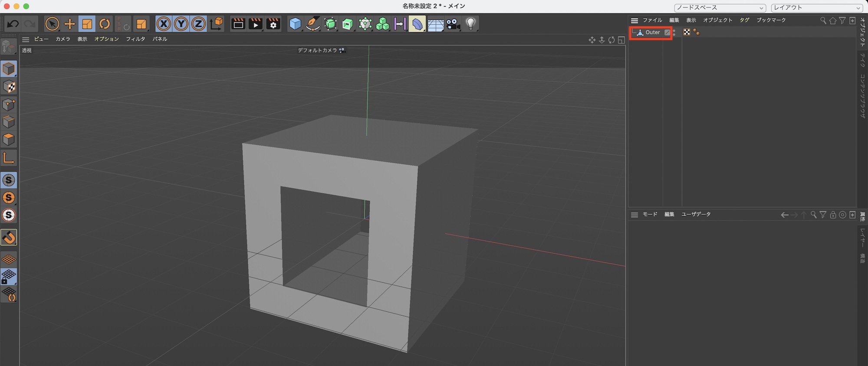Open the オブジェクト menu in Object Manager
The width and height of the screenshot is (868, 366).
pyautogui.click(x=717, y=20)
